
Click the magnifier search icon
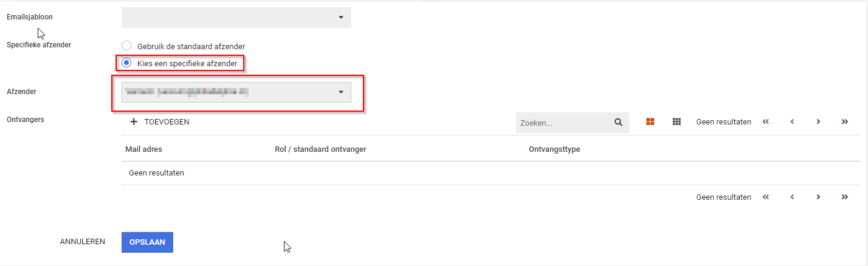click(618, 122)
